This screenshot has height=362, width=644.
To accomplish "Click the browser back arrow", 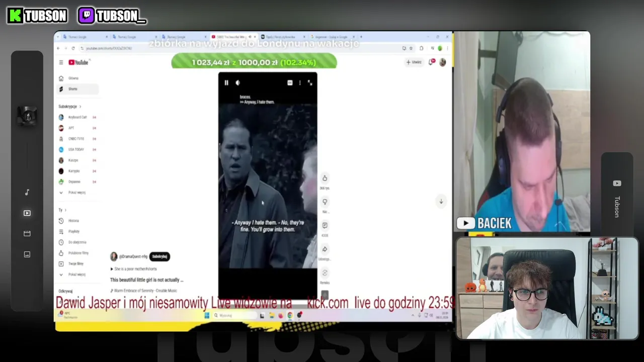I will (x=58, y=48).
